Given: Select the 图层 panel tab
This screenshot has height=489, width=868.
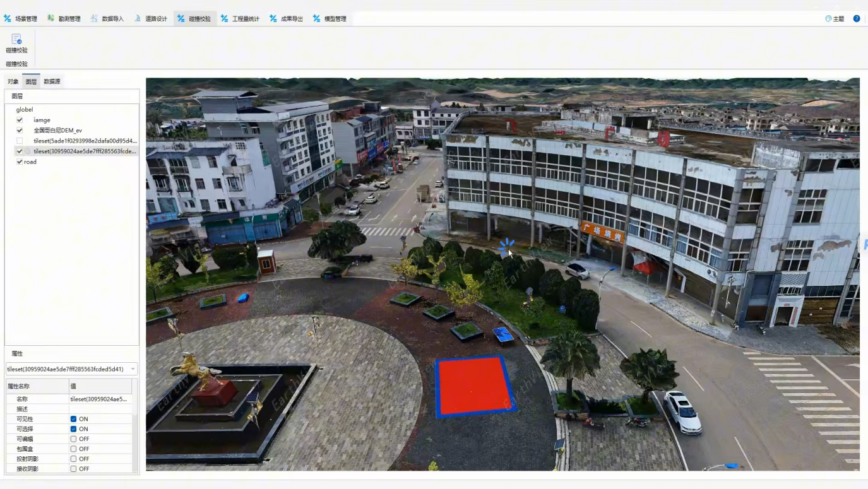Looking at the screenshot, I should point(31,81).
